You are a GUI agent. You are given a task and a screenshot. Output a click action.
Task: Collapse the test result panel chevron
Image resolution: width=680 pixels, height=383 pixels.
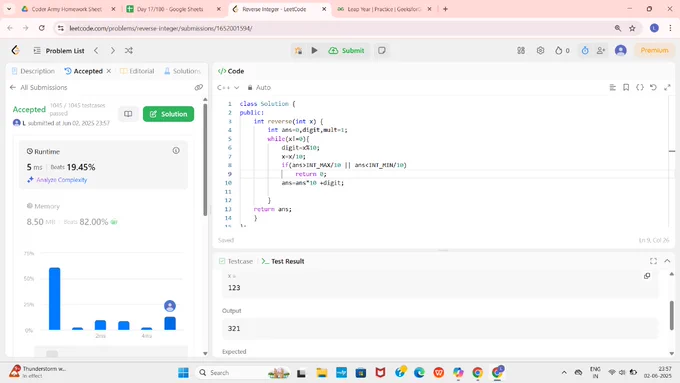(x=667, y=261)
